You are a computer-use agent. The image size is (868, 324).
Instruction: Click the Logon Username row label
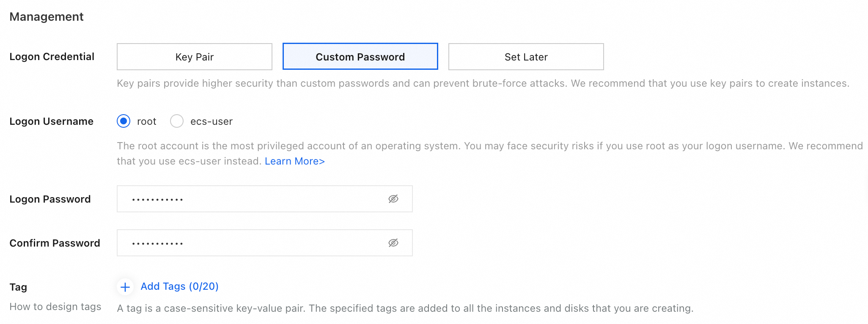(52, 121)
